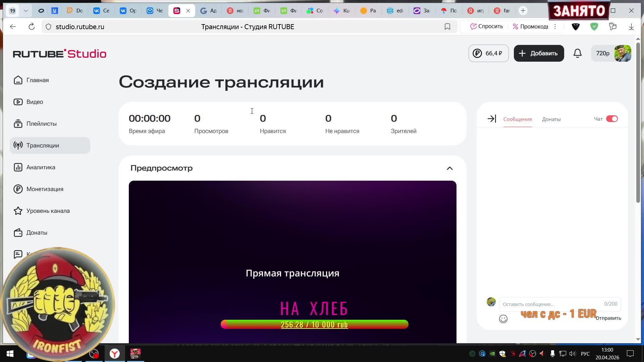Open the Трансляции section in sidebar

point(42,145)
